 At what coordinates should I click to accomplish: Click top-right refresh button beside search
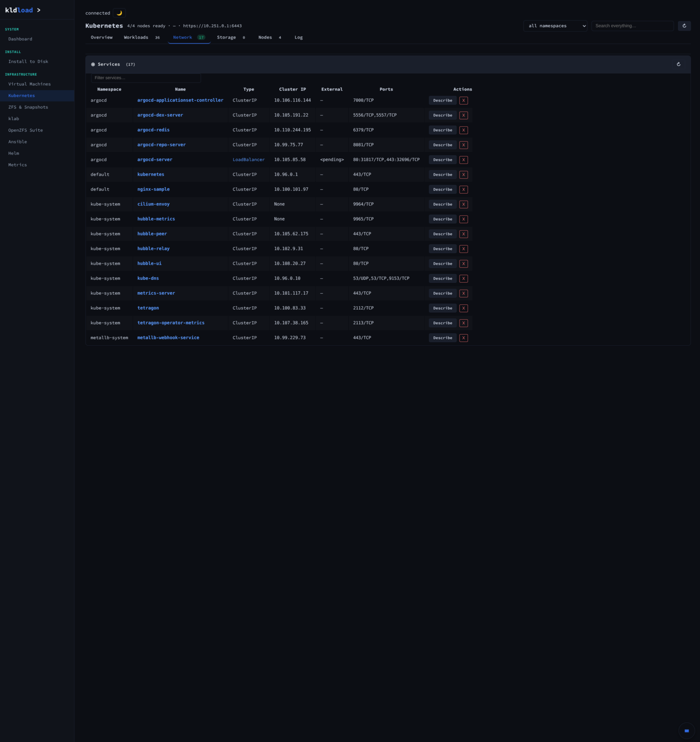[684, 26]
